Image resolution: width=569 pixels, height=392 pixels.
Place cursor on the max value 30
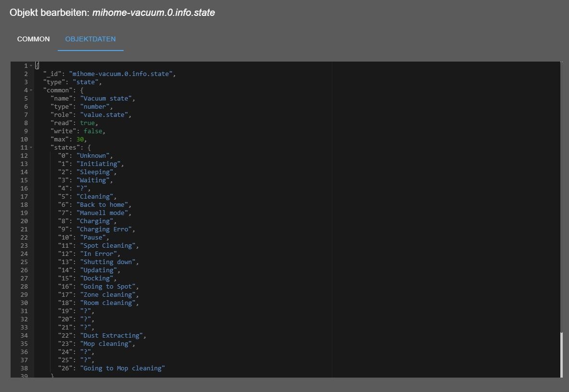81,139
